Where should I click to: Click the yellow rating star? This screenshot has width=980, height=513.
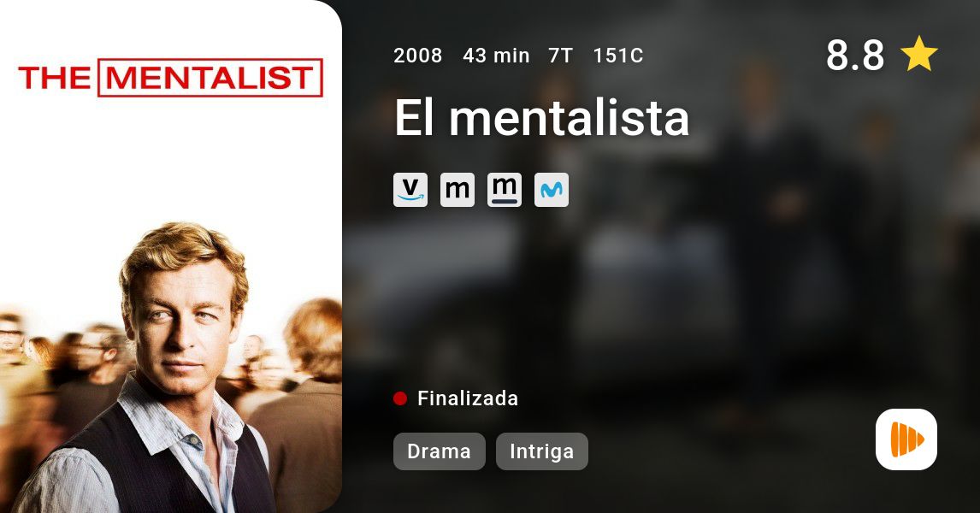918,55
